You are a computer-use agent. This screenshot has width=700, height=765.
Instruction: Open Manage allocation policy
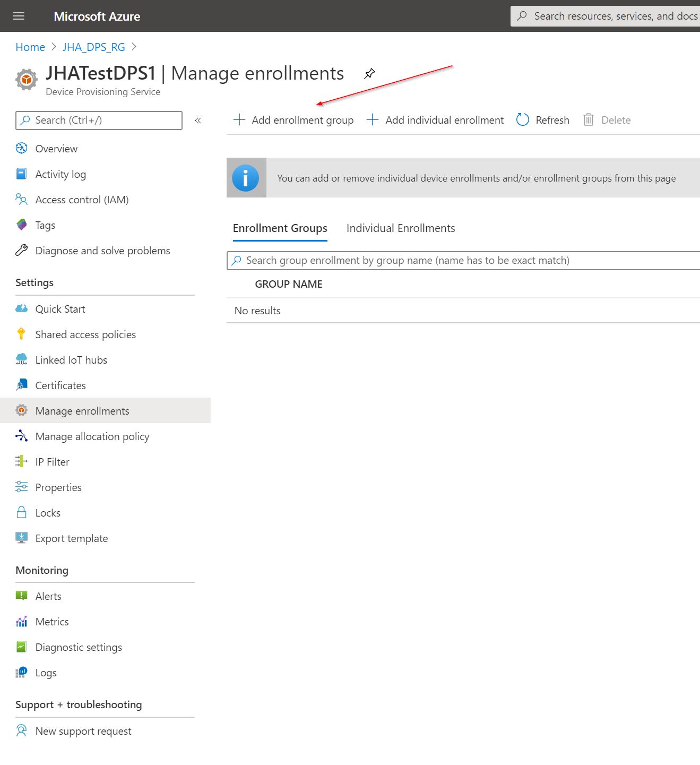pyautogui.click(x=92, y=436)
